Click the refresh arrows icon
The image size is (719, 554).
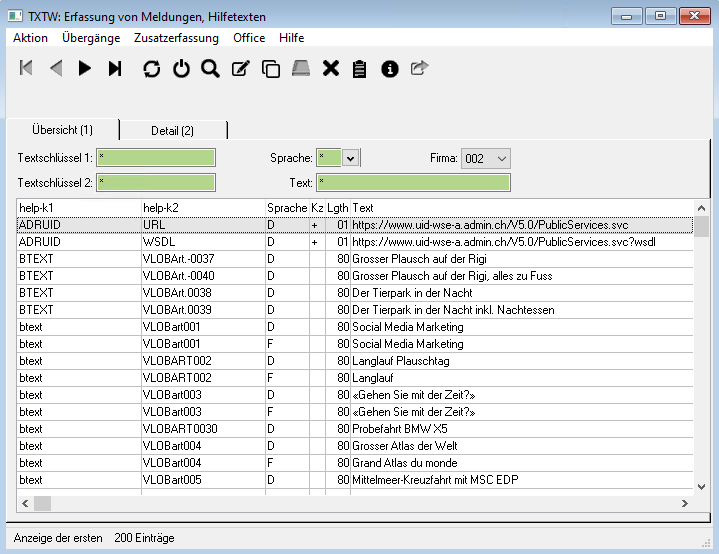[151, 69]
